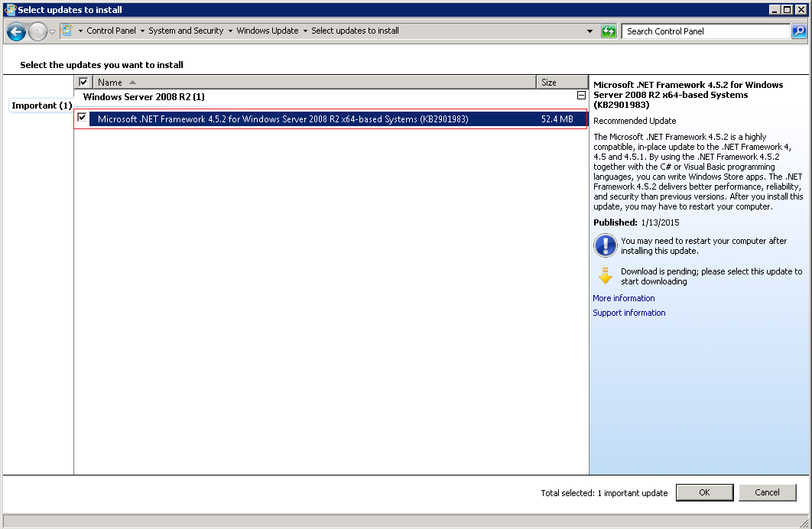Navigate to Control Panel breadcrumb
Viewport: 812px width, 529px height.
[x=111, y=31]
